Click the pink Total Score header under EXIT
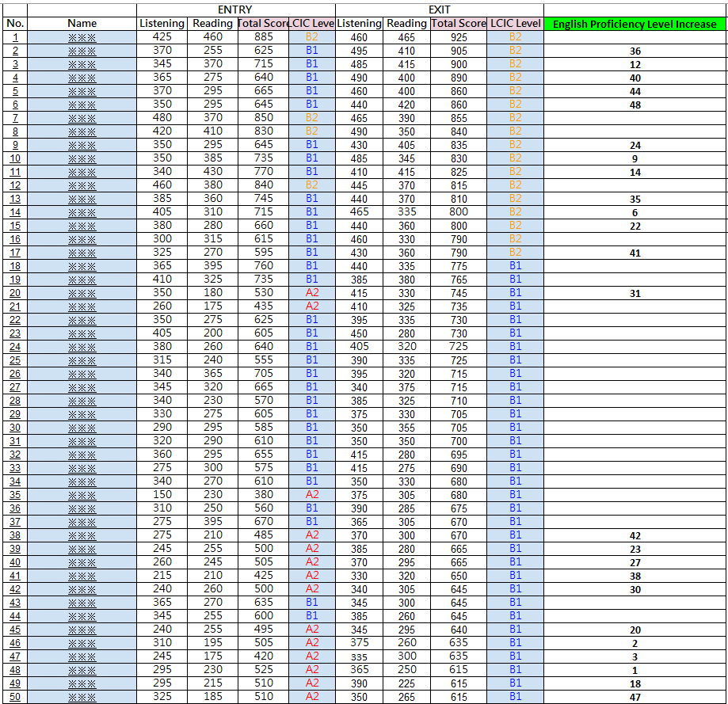This screenshot has height=704, width=728. pos(459,24)
